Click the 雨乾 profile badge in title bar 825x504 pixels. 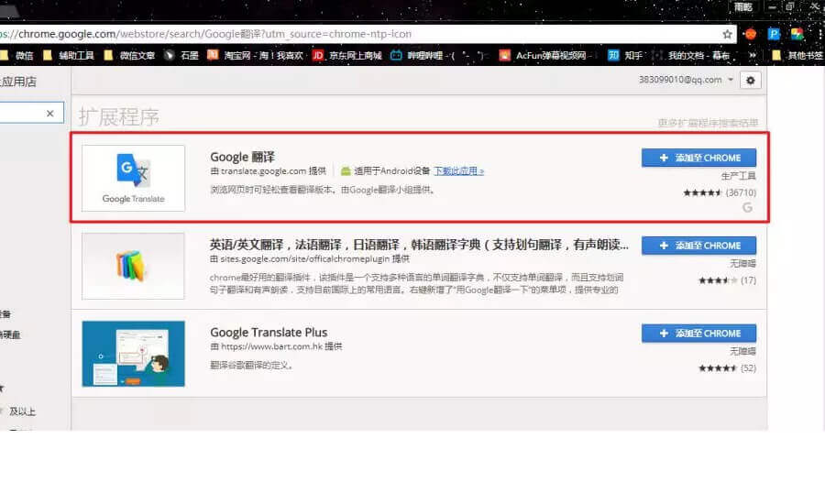[743, 6]
